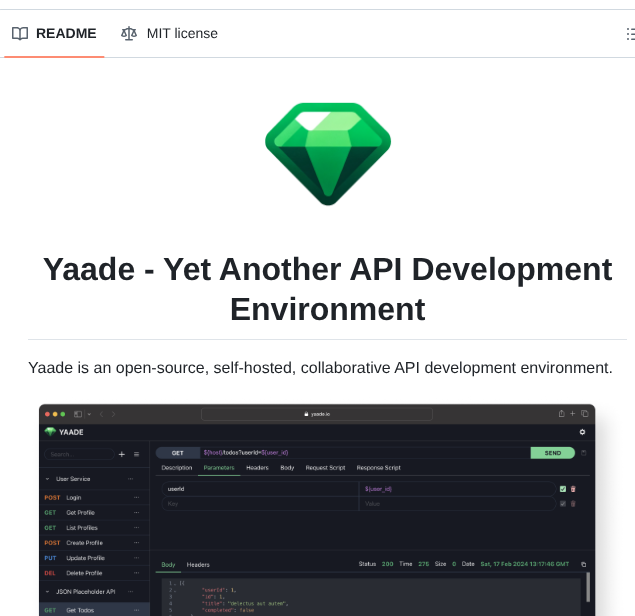Click the request URL field with todos
The width and height of the screenshot is (635, 616).
[365, 453]
